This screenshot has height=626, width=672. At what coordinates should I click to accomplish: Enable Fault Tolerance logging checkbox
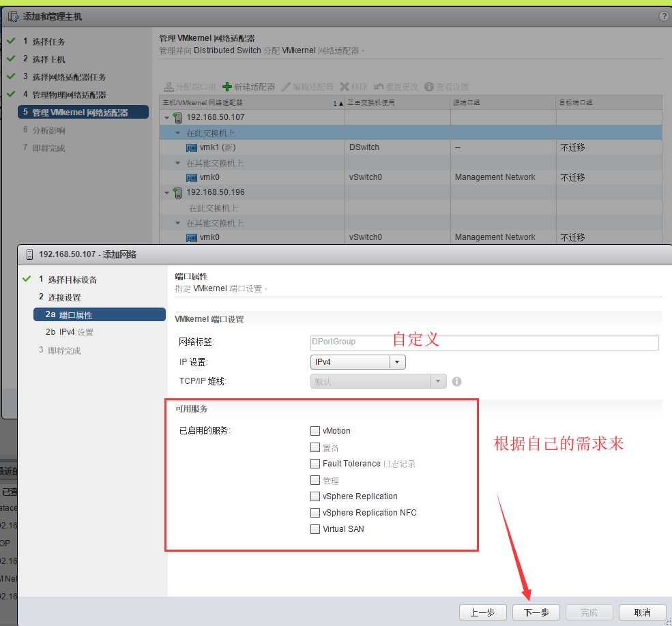click(x=315, y=464)
